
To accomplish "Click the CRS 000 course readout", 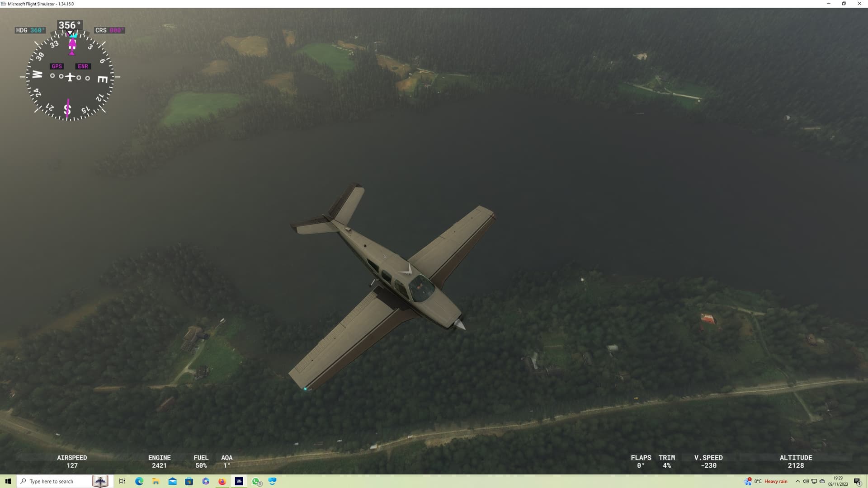I will (109, 30).
